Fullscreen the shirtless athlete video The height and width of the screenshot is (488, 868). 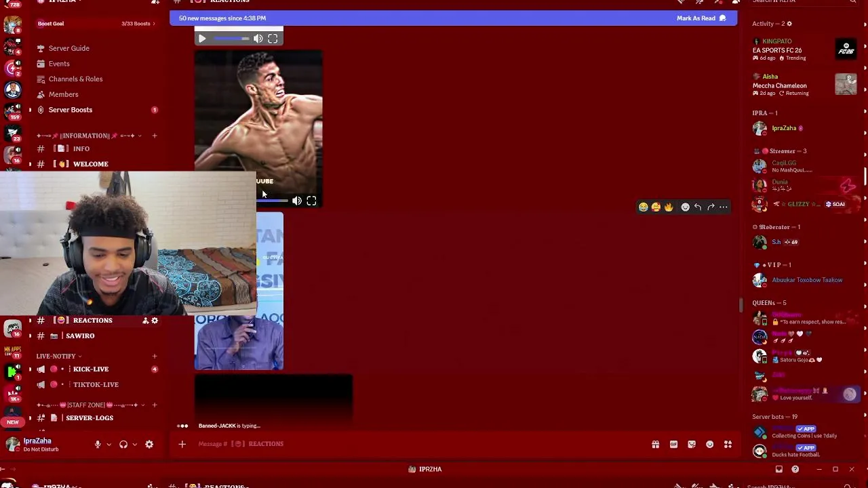(x=311, y=201)
